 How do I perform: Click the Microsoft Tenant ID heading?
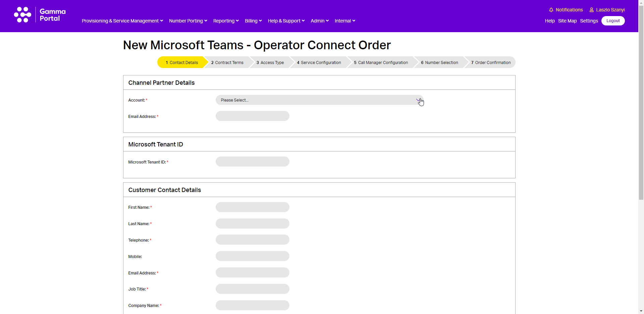point(156,144)
